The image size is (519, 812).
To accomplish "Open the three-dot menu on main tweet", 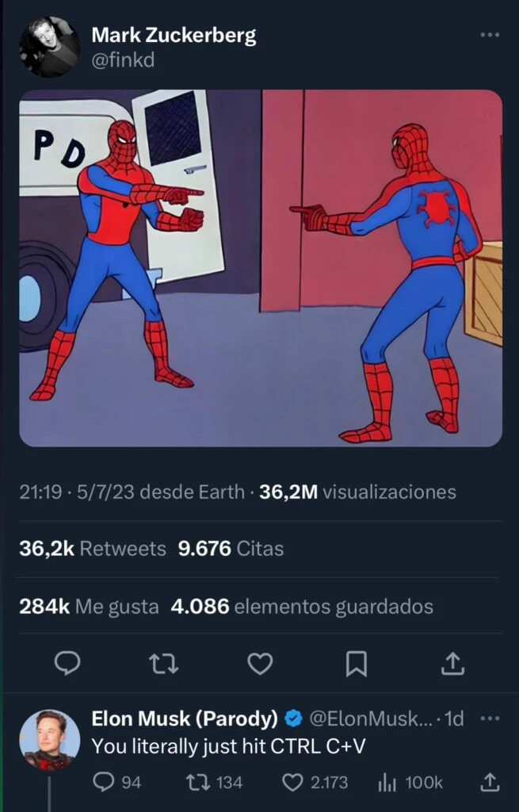I will point(490,35).
